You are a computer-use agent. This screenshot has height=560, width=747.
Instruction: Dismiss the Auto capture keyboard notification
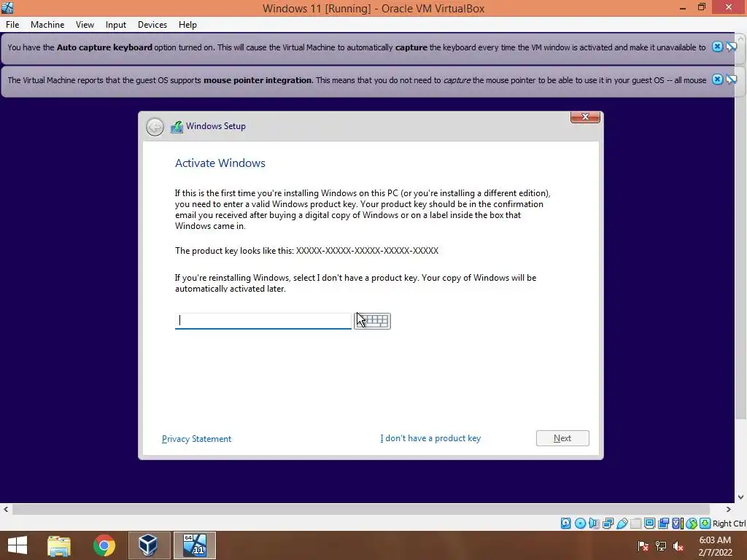[x=717, y=47]
